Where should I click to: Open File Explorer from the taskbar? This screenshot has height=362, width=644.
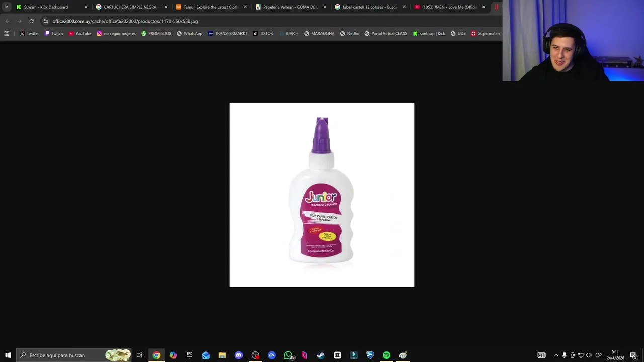222,355
